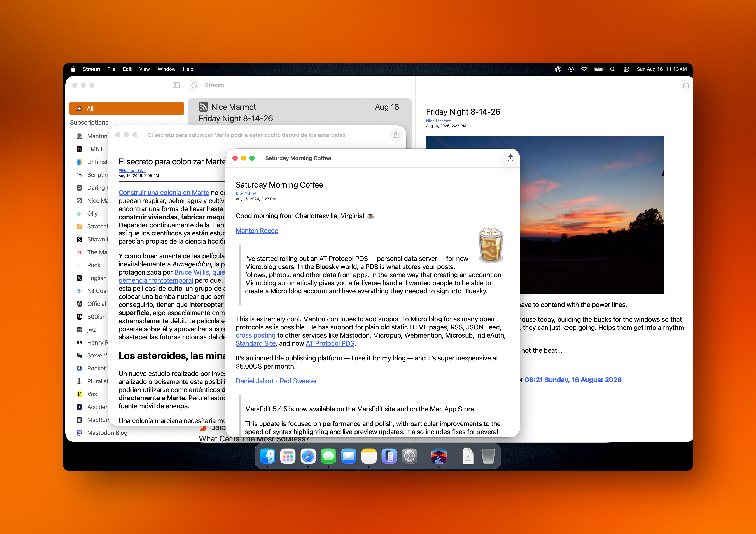The width and height of the screenshot is (756, 534).
Task: Open Control Center from the menu bar
Action: point(626,69)
